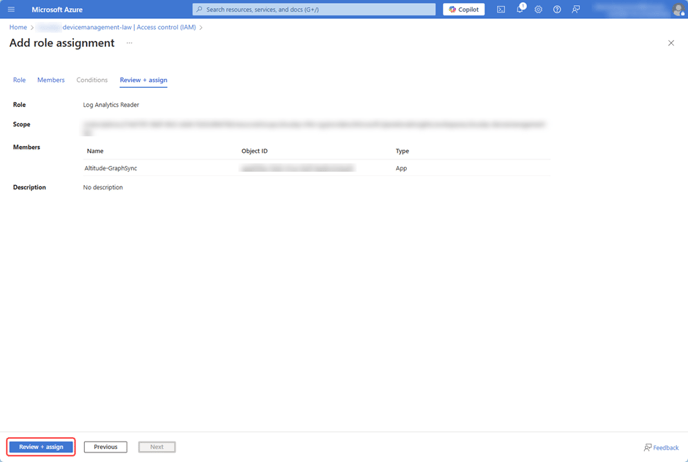This screenshot has height=462, width=688.
Task: Click the Scope field label
Action: (22, 125)
